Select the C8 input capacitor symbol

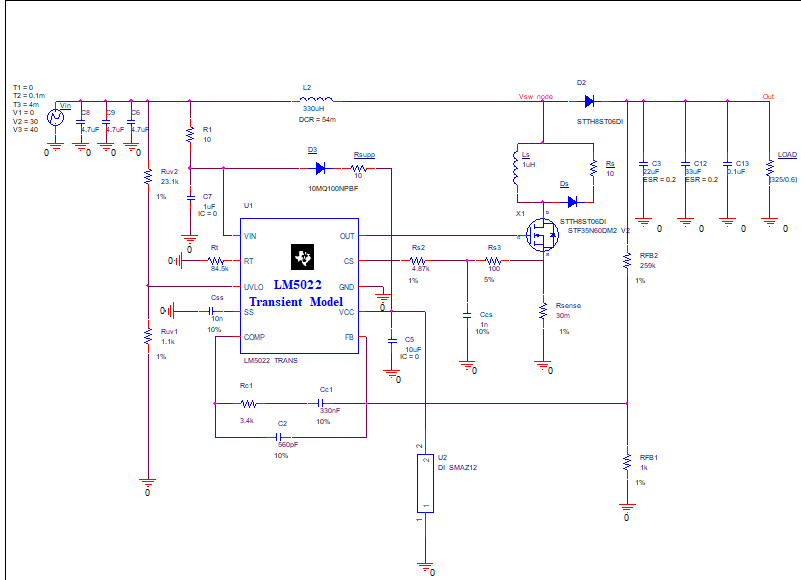[80, 122]
